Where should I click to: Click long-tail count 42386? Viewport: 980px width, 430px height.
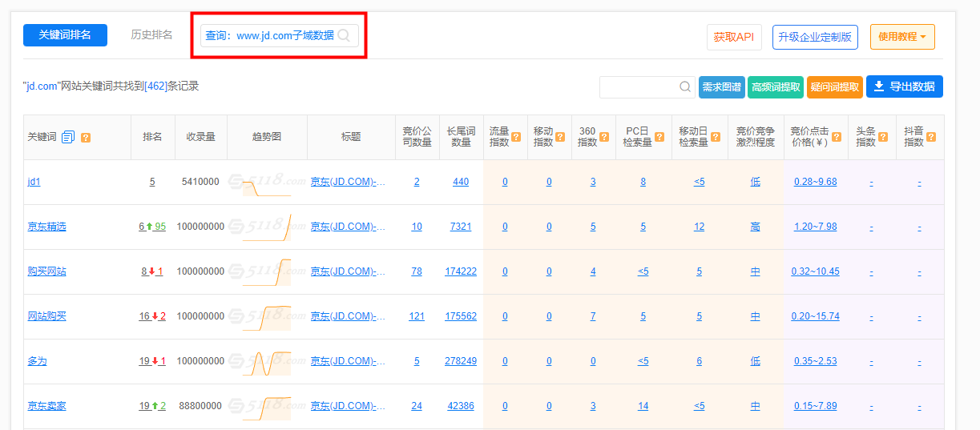461,406
